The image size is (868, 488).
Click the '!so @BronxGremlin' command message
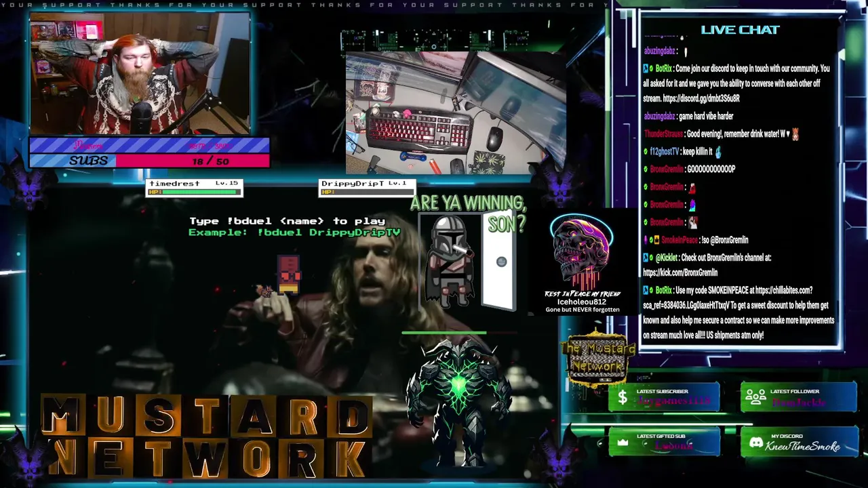pos(725,240)
